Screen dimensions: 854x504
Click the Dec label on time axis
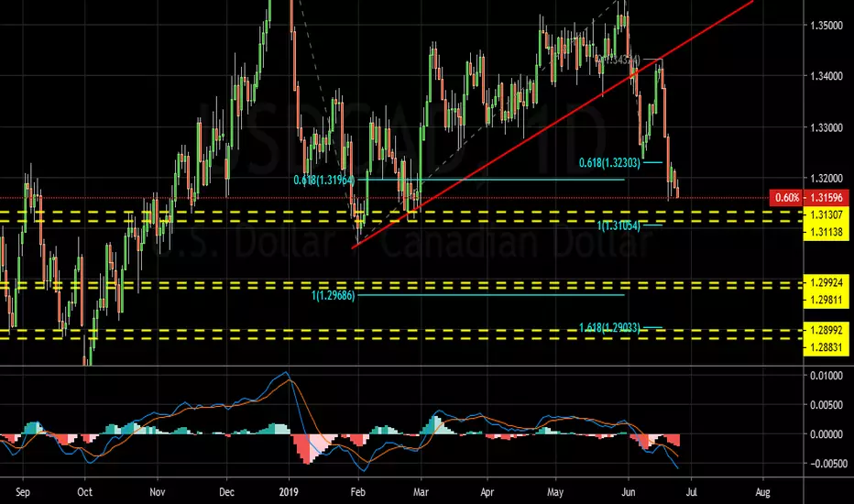tap(226, 492)
